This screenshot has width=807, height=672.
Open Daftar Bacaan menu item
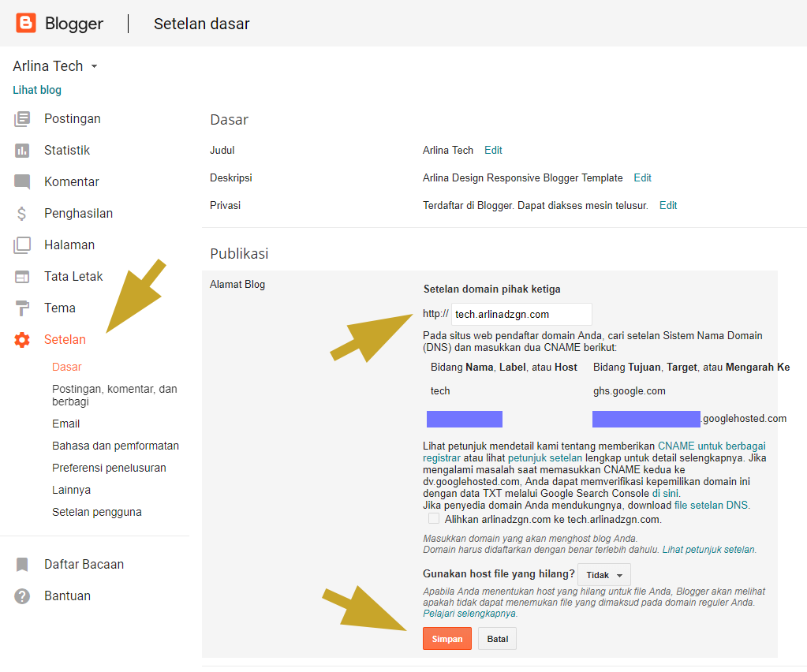[84, 565]
